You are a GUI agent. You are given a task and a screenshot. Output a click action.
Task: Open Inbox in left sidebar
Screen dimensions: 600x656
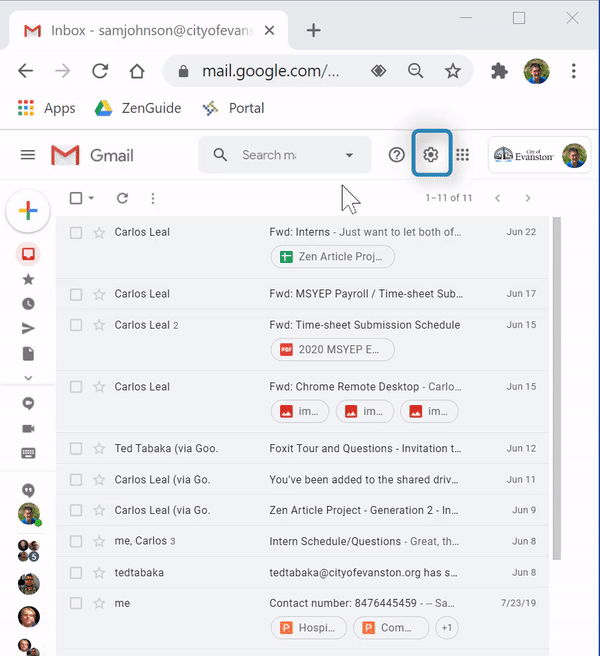28,254
